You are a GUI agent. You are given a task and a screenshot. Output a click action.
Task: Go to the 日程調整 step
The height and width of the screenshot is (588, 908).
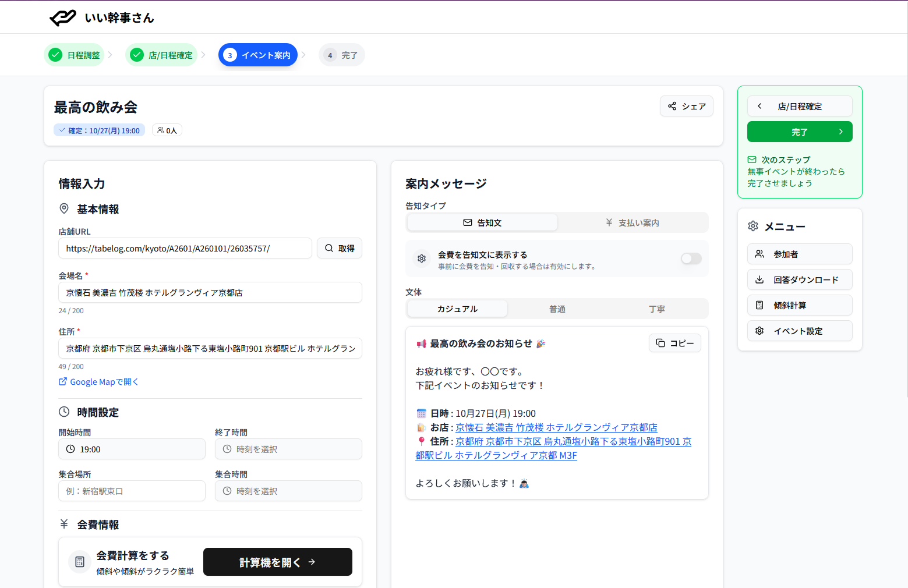point(75,55)
